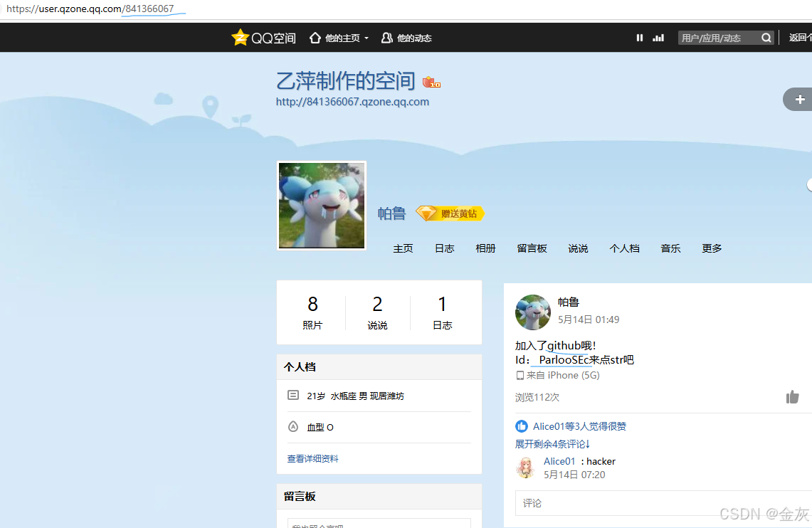Click the blood type icon beside 血型 O

(x=293, y=426)
